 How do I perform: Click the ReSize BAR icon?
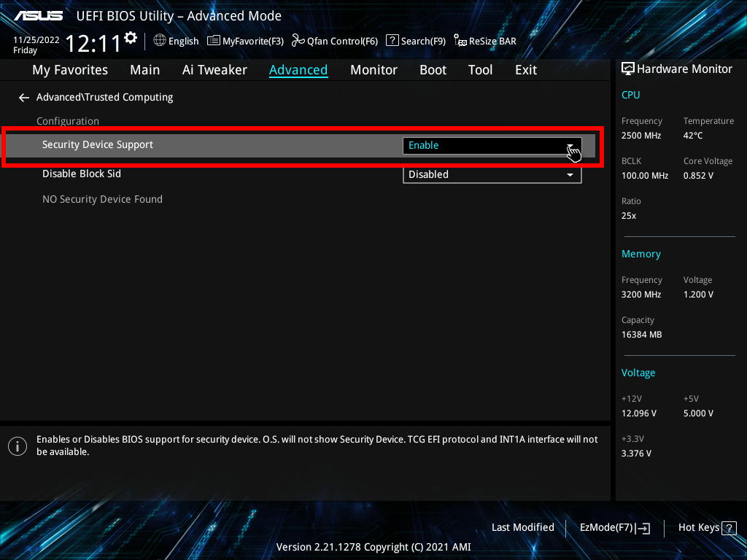pyautogui.click(x=460, y=41)
